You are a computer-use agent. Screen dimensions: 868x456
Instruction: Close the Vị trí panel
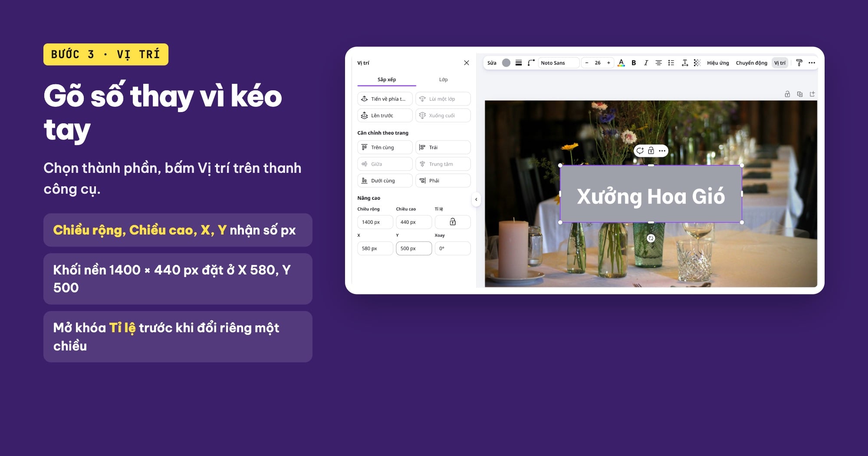(467, 63)
